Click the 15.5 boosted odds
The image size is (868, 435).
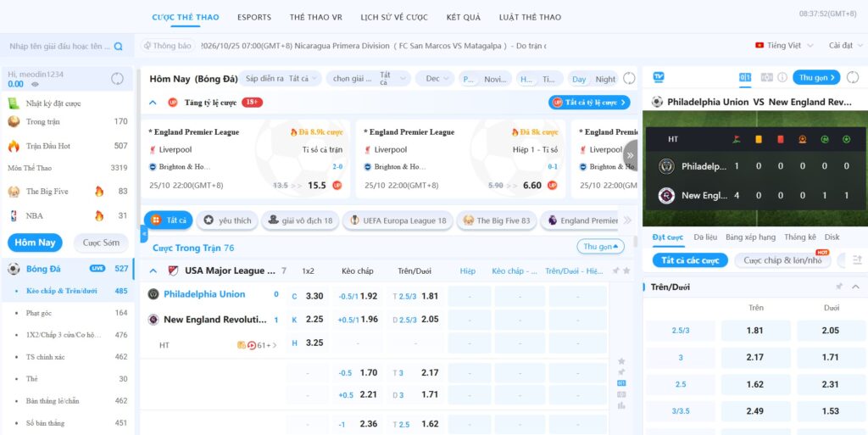coord(317,186)
